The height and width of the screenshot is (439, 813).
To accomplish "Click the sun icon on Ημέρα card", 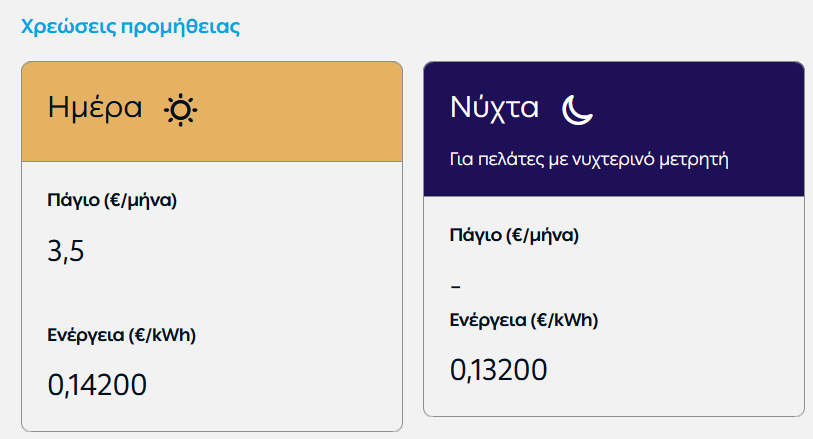I will click(181, 108).
